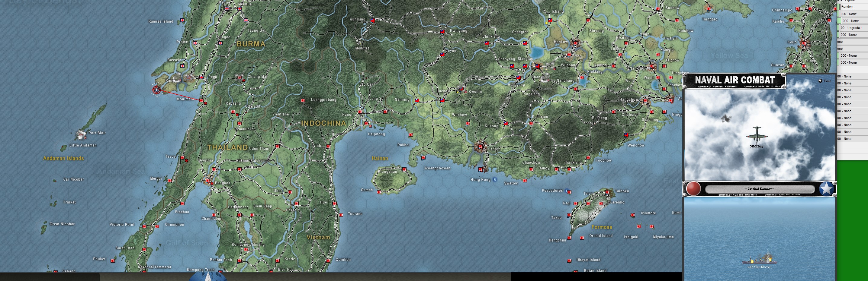Select the Victoria Point base flag
The height and width of the screenshot is (281, 868).
[144, 226]
